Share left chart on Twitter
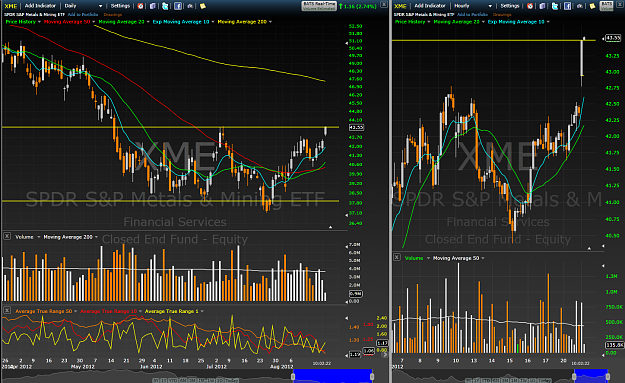Screen dimensions: 625x383 (x=165, y=6)
